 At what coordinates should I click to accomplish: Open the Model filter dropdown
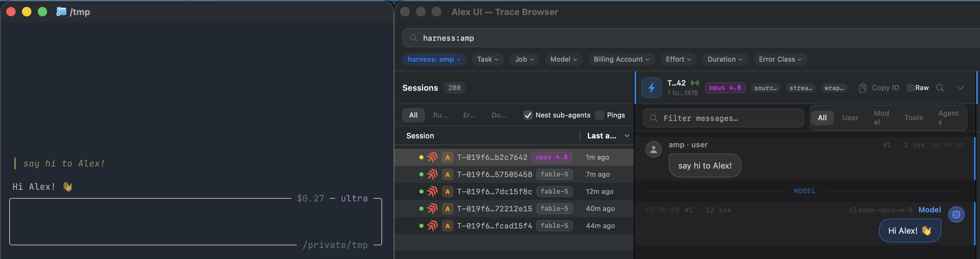pos(563,59)
